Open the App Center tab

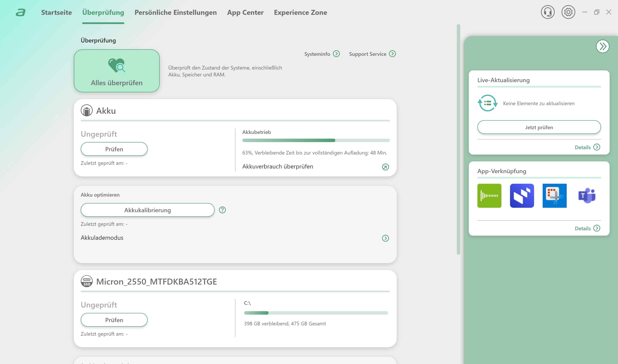pos(245,12)
